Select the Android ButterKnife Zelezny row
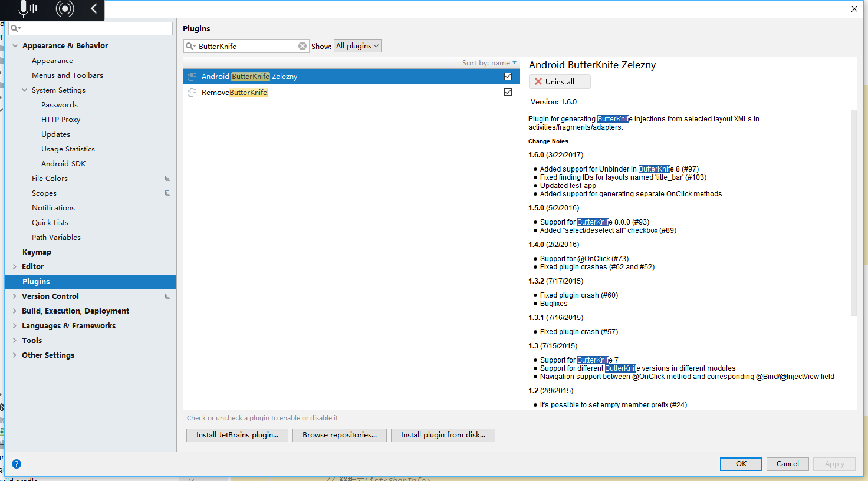The height and width of the screenshot is (481, 868). (351, 77)
